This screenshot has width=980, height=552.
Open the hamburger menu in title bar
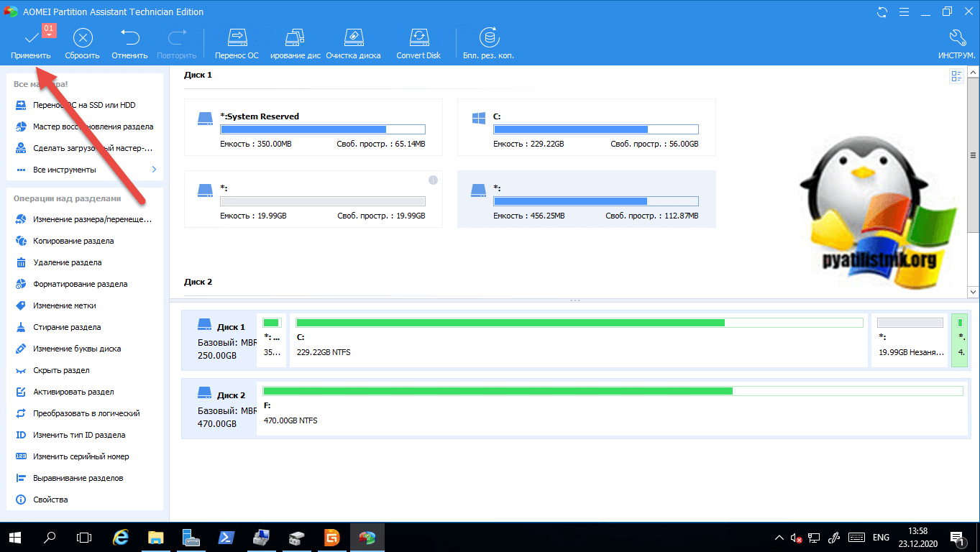pyautogui.click(x=902, y=11)
